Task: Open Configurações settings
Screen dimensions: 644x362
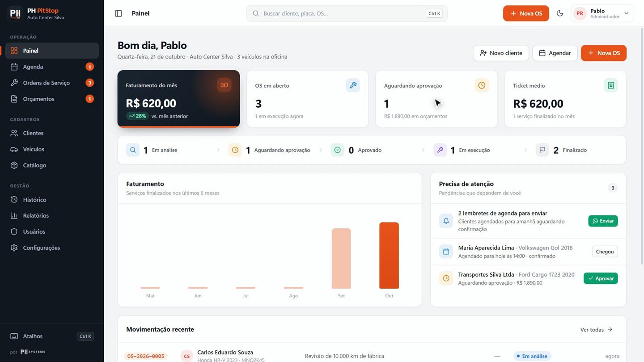Action: [52, 248]
